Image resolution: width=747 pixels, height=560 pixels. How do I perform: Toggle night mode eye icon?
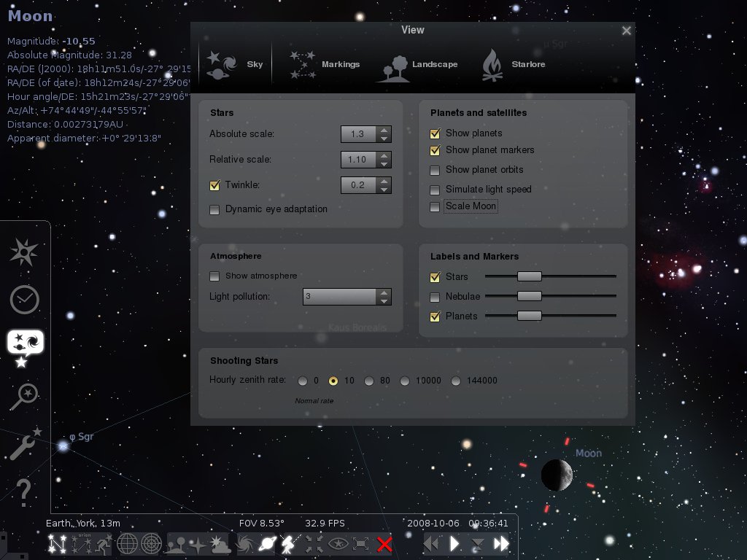click(x=338, y=544)
